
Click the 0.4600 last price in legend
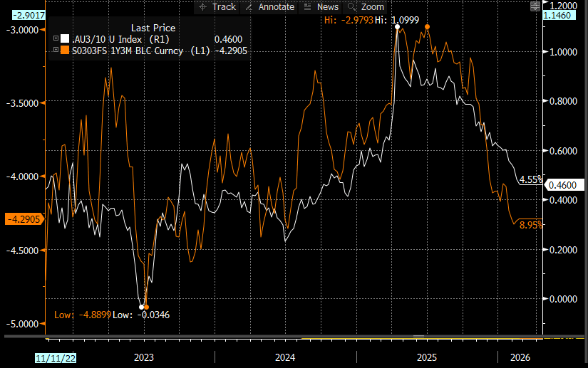click(x=228, y=39)
